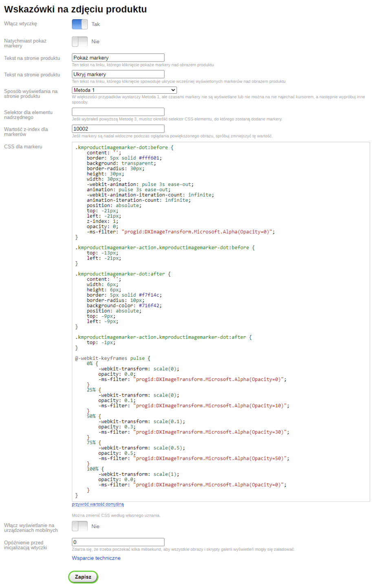This screenshot has height=588, width=375.
Task: Turn on display on mobile devices toggle
Action: pos(79,526)
